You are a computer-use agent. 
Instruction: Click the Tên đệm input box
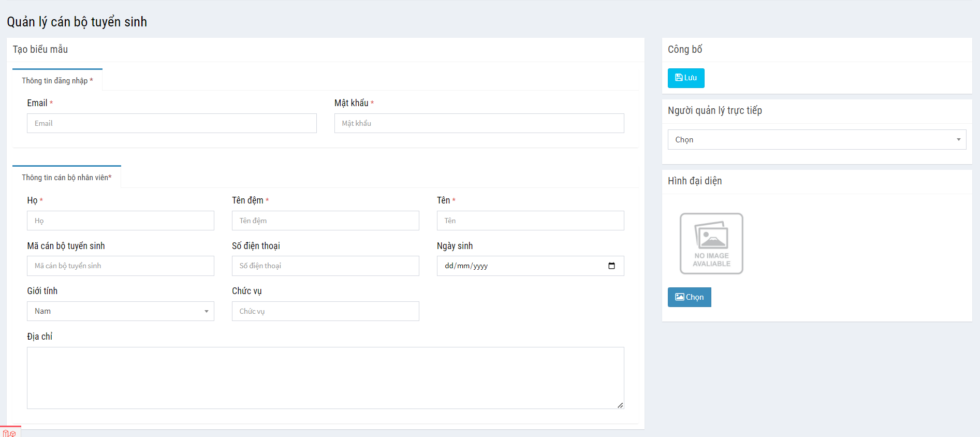point(325,221)
